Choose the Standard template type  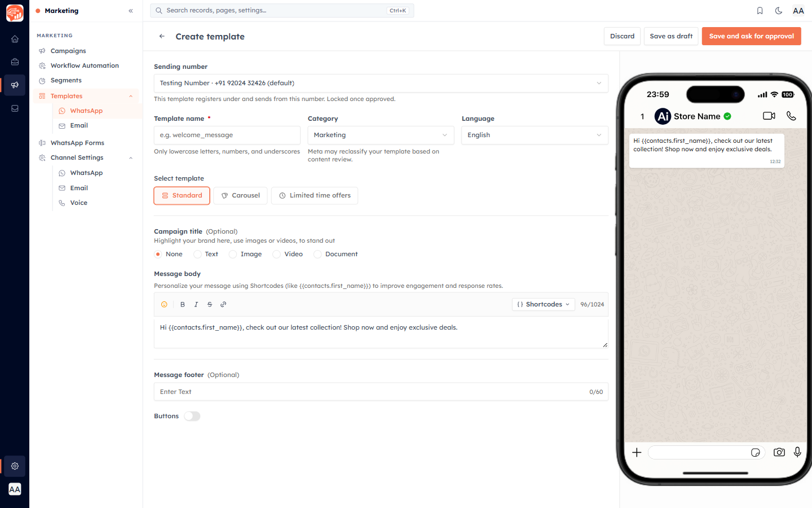(x=182, y=195)
